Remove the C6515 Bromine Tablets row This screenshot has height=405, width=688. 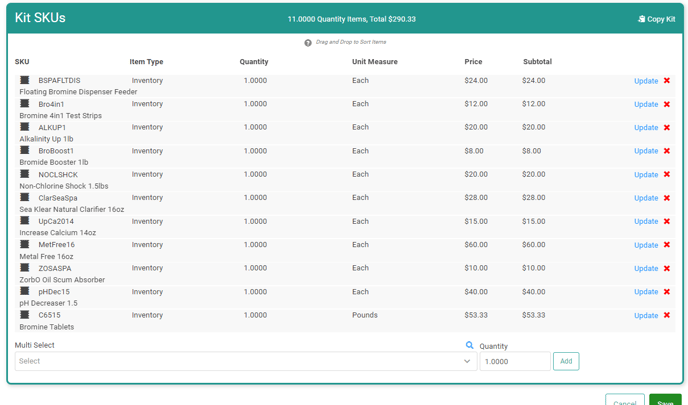pos(667,315)
